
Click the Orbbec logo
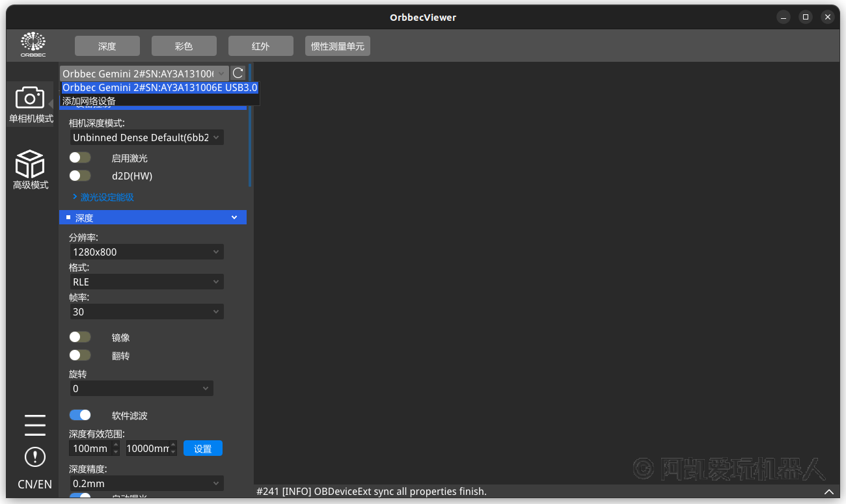point(33,45)
